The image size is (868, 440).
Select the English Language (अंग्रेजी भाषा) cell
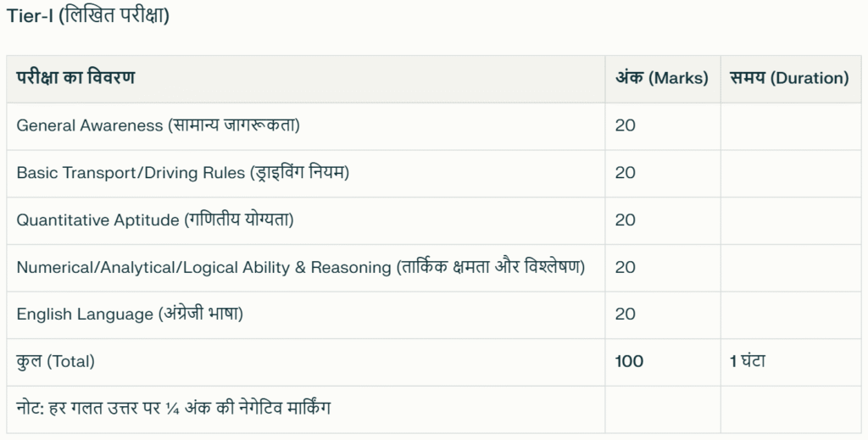point(130,315)
